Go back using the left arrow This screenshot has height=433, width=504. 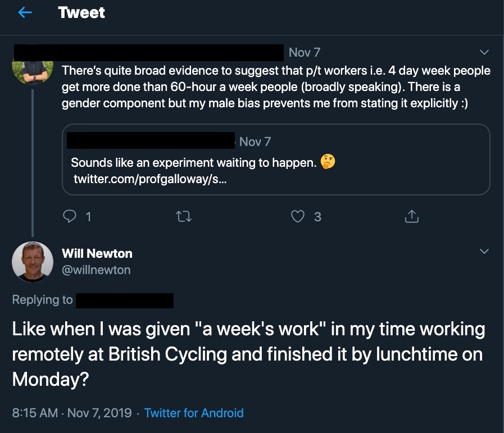pos(24,13)
